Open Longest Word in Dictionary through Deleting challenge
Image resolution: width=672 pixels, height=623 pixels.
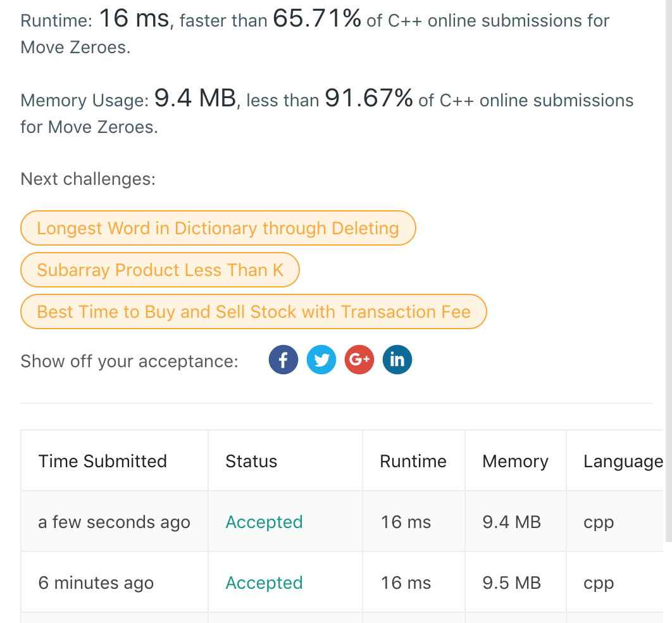(218, 228)
